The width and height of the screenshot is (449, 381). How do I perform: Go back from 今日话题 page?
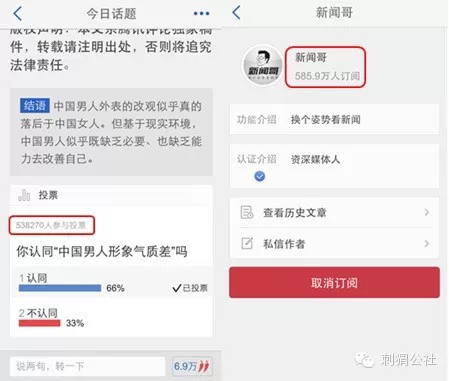(x=18, y=13)
